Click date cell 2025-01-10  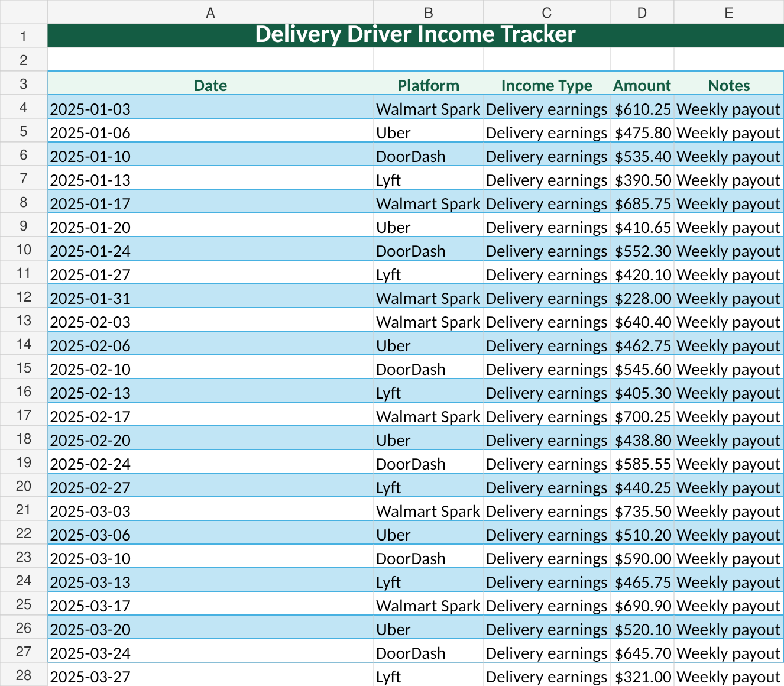click(210, 154)
